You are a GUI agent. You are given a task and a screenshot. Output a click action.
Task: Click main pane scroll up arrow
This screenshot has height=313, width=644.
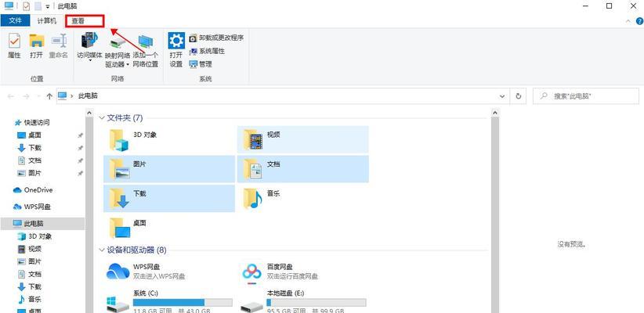[495, 113]
